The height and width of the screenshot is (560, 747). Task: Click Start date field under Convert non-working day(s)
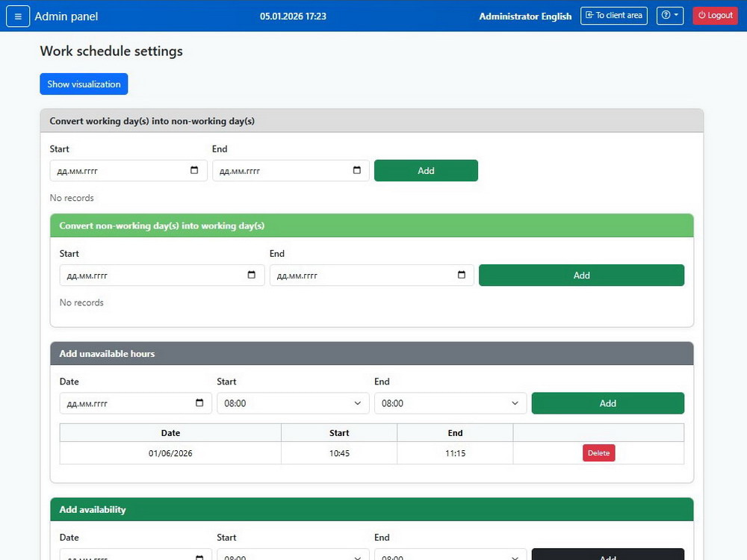162,276
